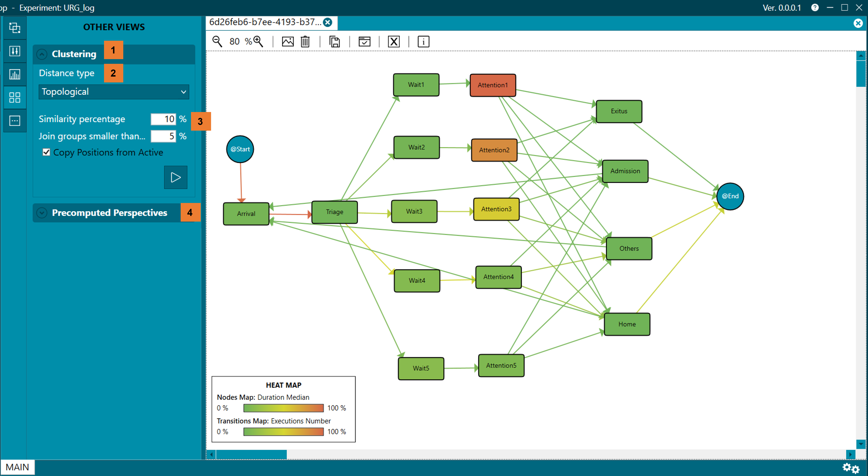
Task: Close the whole tab panel with the right X
Action: point(858,23)
